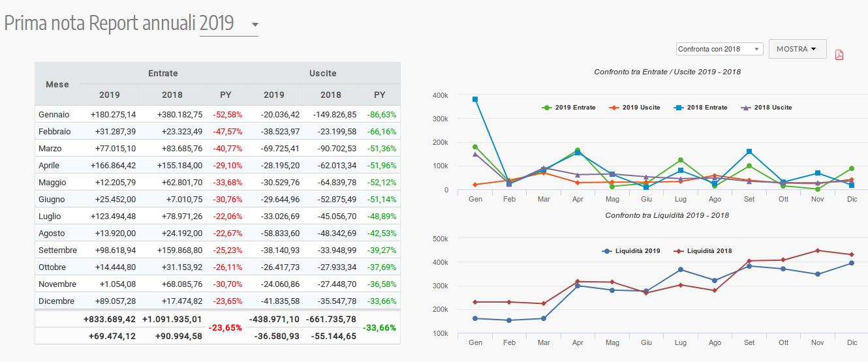Click the Uscite column group header
The height and width of the screenshot is (362, 868).
pos(323,73)
